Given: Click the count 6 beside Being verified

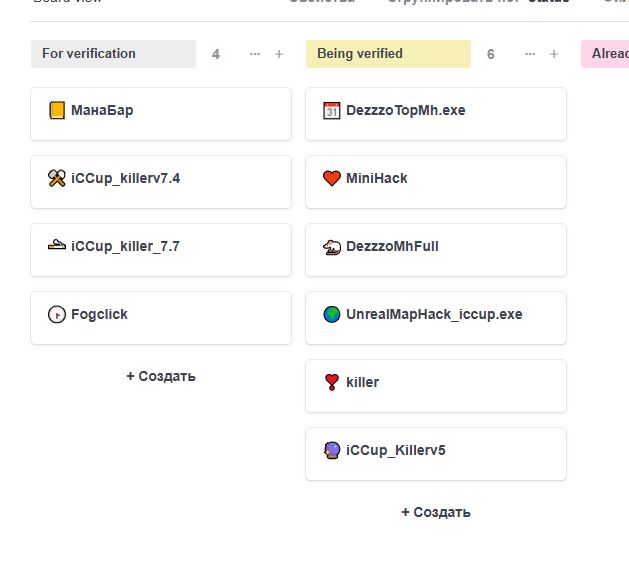Looking at the screenshot, I should [x=491, y=54].
